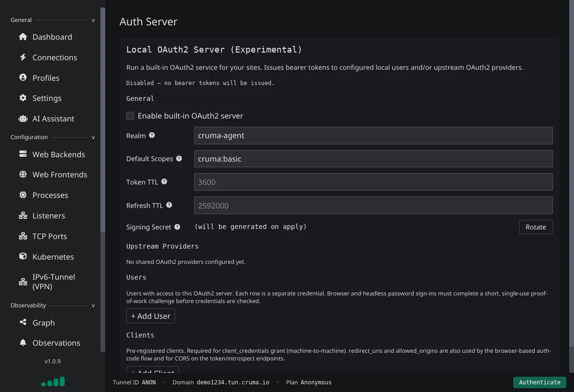Click the Connections lightning bolt icon
The height and width of the screenshot is (392, 574).
23,57
